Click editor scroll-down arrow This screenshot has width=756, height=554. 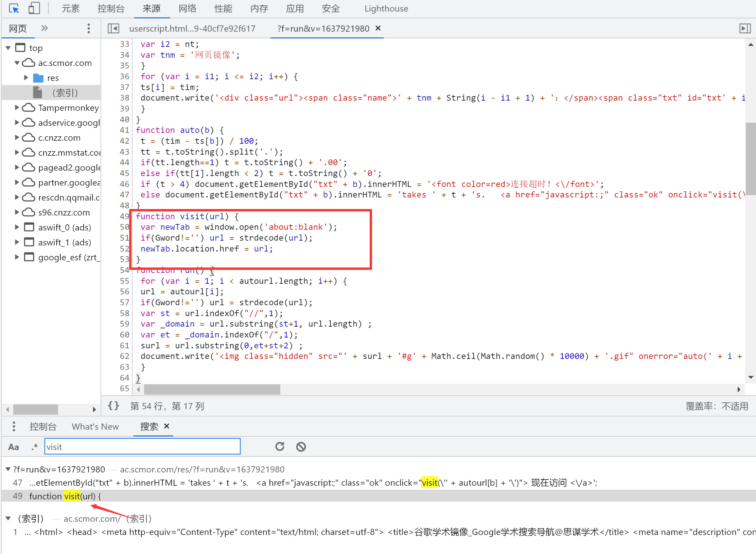(x=751, y=377)
